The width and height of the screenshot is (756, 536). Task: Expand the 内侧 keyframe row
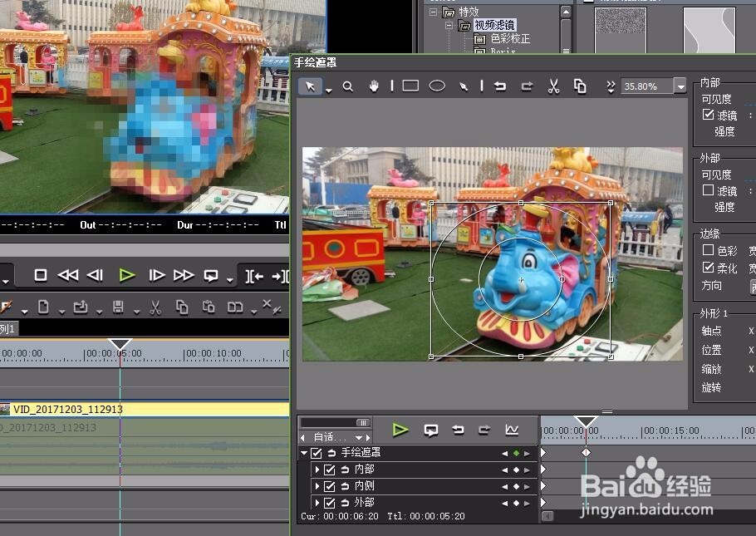point(317,486)
